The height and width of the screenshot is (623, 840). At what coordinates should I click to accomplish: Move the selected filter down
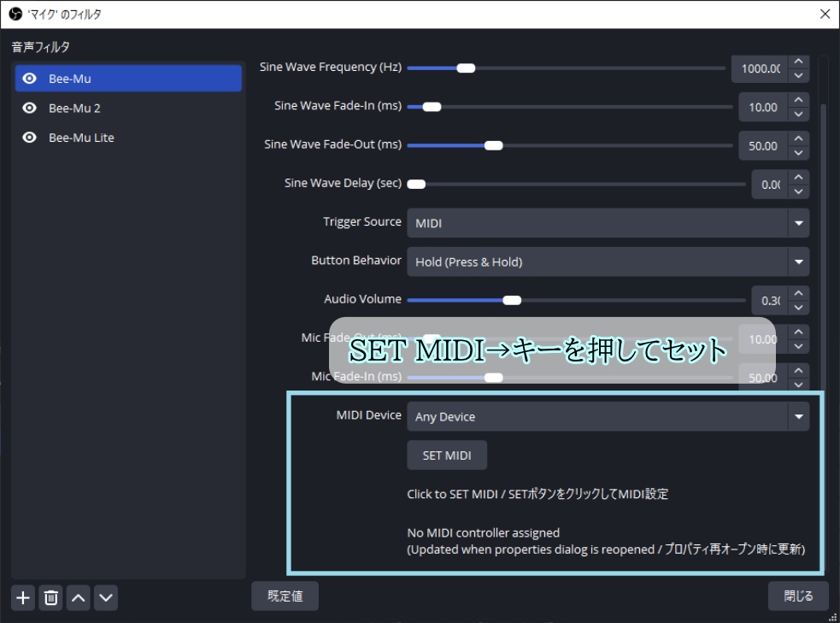pyautogui.click(x=106, y=597)
